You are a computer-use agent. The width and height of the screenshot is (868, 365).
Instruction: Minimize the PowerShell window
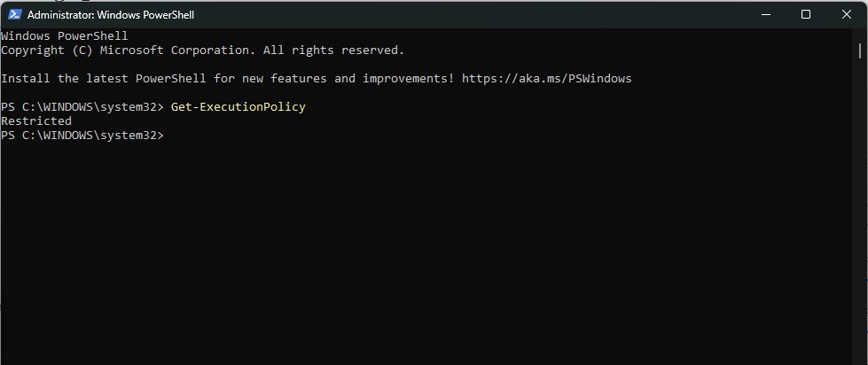click(765, 15)
